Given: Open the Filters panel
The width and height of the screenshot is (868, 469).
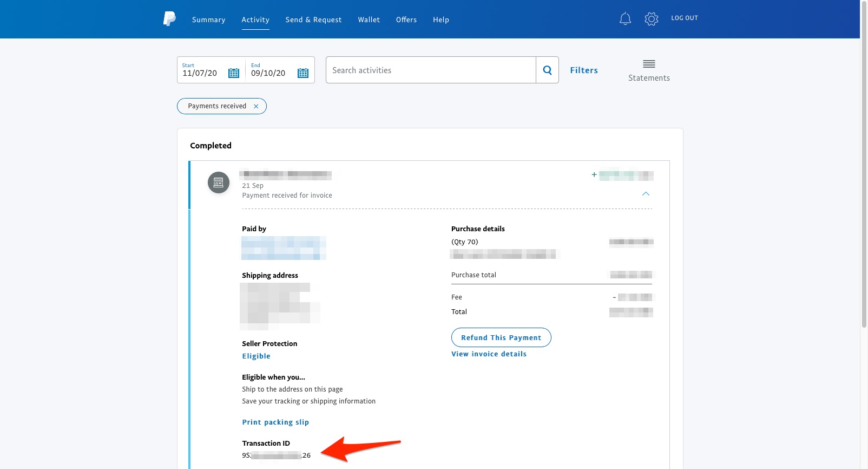Looking at the screenshot, I should pos(584,70).
